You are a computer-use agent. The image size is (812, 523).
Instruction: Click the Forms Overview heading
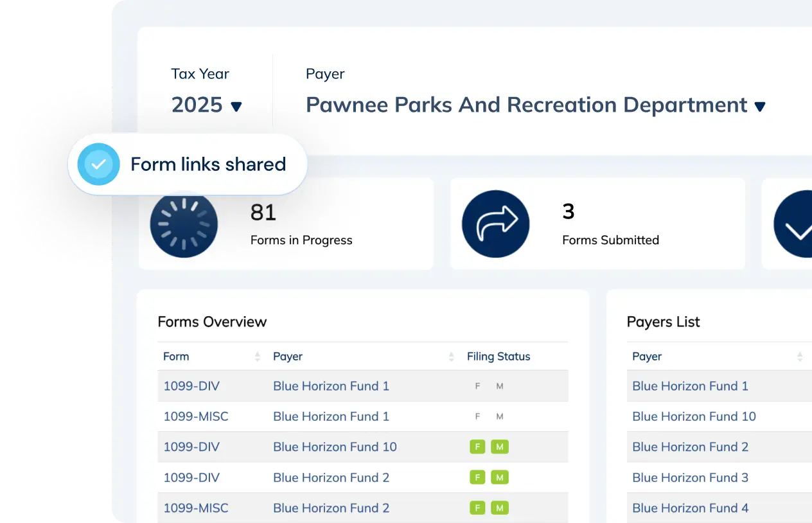[212, 322]
